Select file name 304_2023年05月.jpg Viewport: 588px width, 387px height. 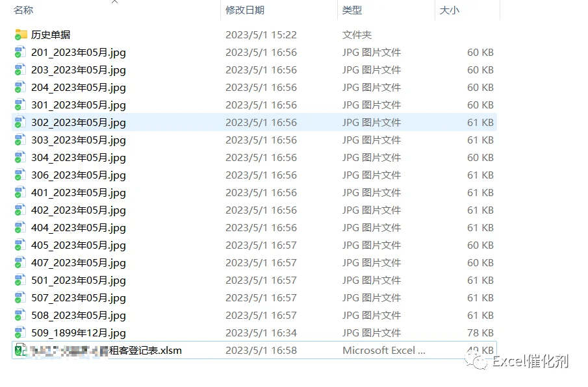coord(79,158)
